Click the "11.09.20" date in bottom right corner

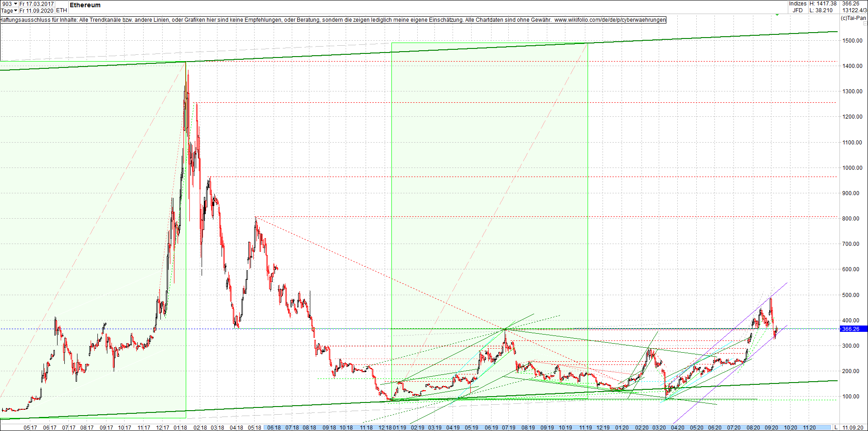click(854, 426)
